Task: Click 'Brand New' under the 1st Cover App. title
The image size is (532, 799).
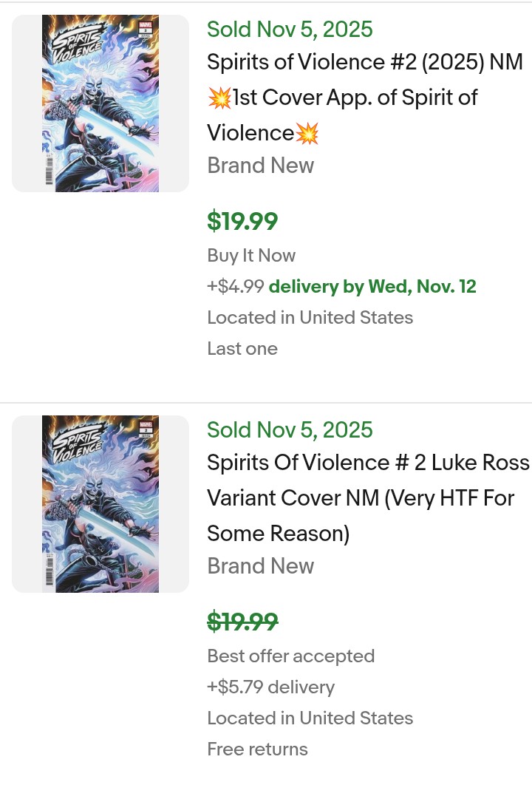Action: tap(260, 166)
